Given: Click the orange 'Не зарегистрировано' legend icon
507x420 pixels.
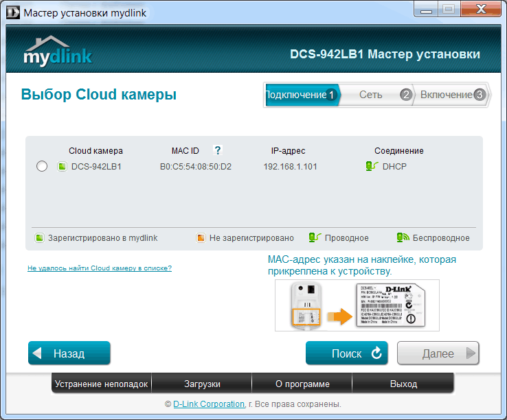Looking at the screenshot, I should (201, 238).
